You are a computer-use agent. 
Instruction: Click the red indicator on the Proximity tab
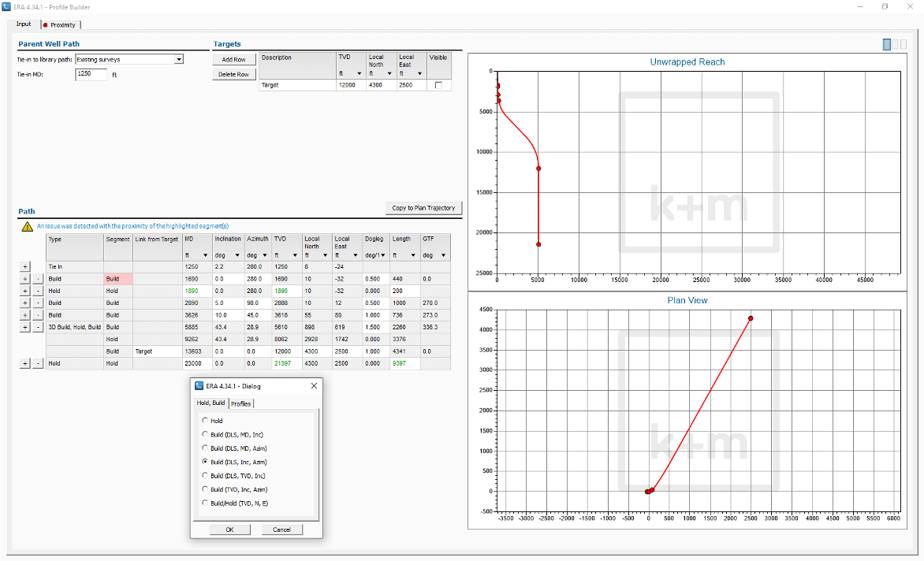46,24
